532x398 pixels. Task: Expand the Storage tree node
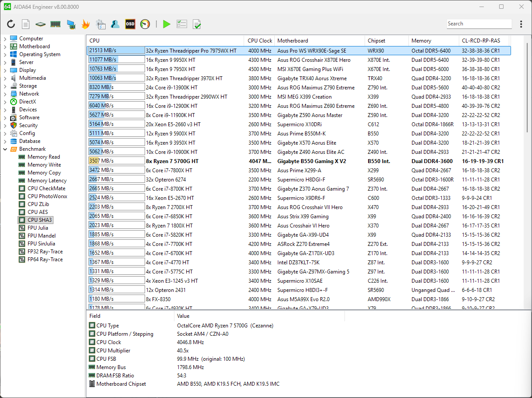pos(5,86)
